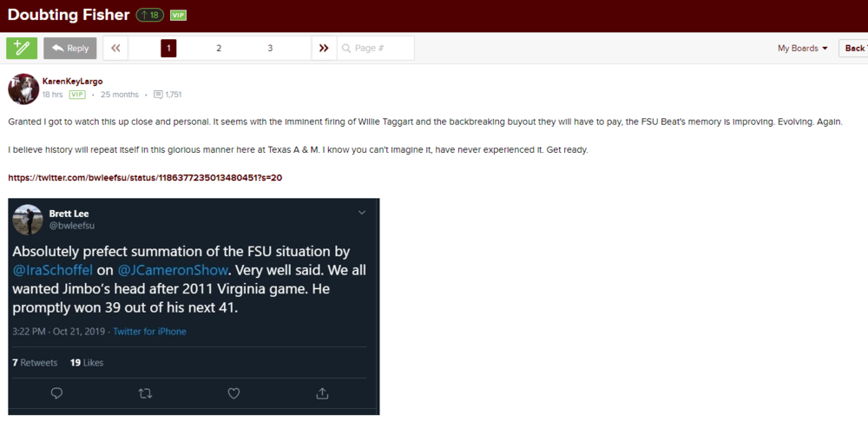Screen dimensions: 868x422
Task: Go to page 3 of thread
Action: (270, 49)
